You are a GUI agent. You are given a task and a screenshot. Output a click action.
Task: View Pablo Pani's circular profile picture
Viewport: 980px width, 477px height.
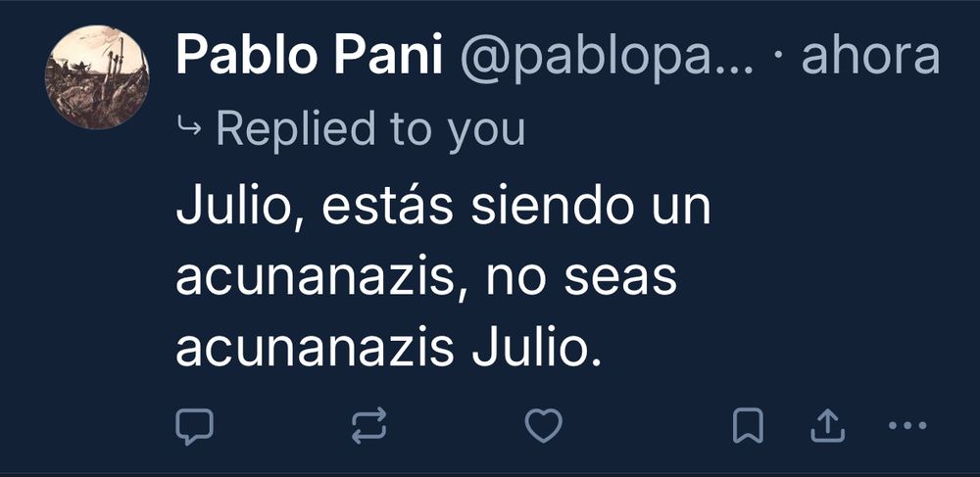pos(97,77)
